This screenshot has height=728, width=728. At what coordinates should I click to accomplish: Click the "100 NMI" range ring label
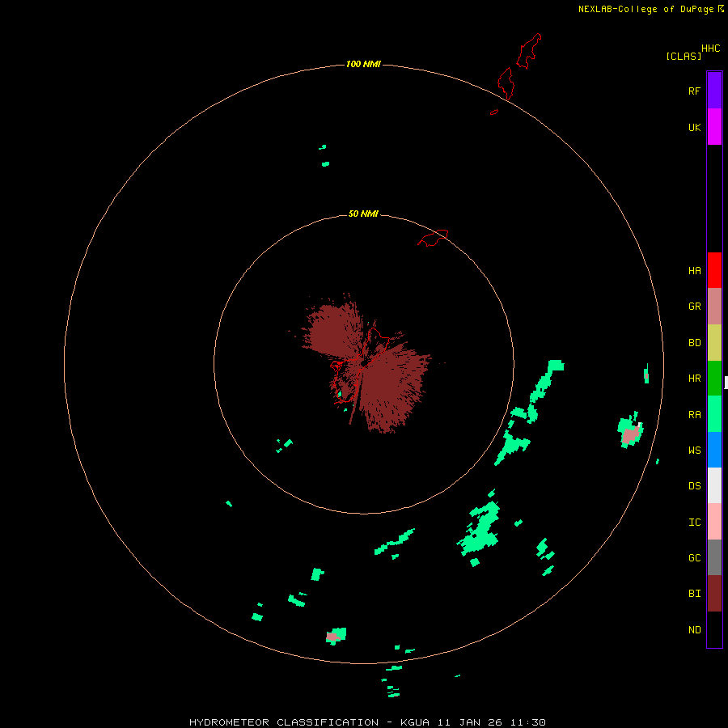363,64
